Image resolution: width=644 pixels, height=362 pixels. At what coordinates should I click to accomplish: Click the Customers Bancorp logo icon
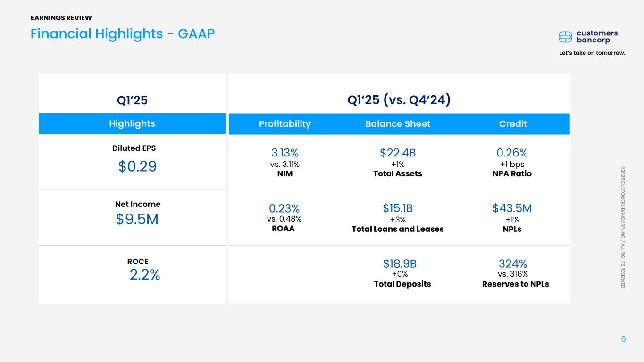565,37
